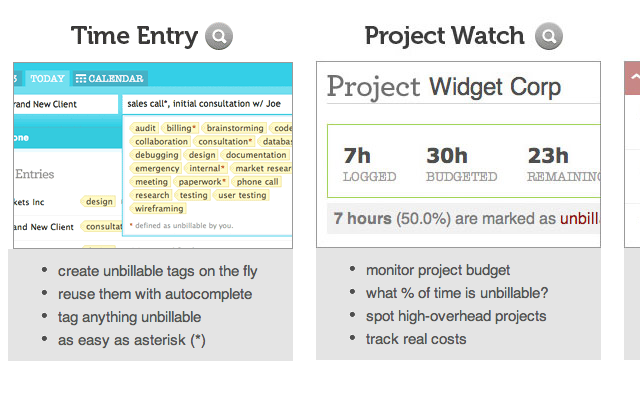Select the audit tag suggestion

tap(145, 129)
